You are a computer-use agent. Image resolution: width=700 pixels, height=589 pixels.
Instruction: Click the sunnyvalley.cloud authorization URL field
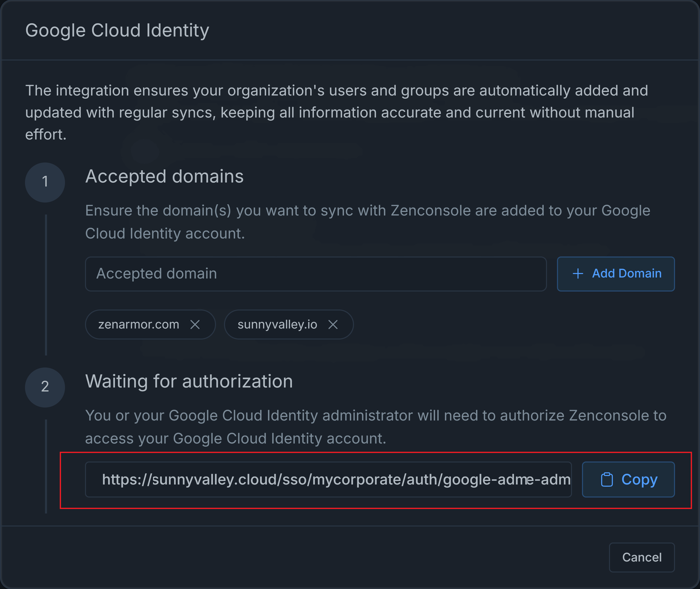coord(328,480)
